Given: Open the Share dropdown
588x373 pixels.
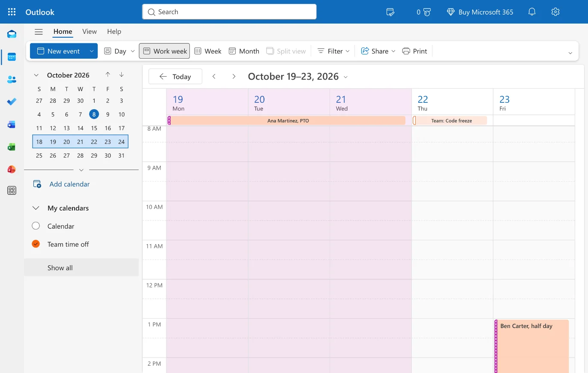Looking at the screenshot, I should click(x=378, y=51).
